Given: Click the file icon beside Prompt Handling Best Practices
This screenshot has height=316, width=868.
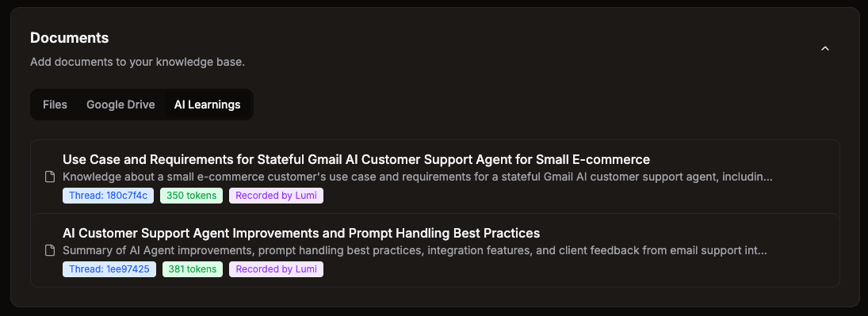Looking at the screenshot, I should point(50,250).
